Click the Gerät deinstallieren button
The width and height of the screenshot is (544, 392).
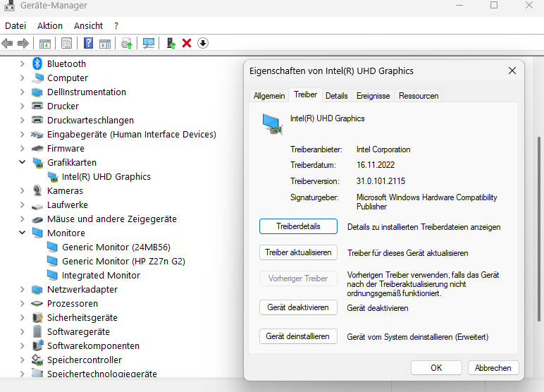[298, 336]
